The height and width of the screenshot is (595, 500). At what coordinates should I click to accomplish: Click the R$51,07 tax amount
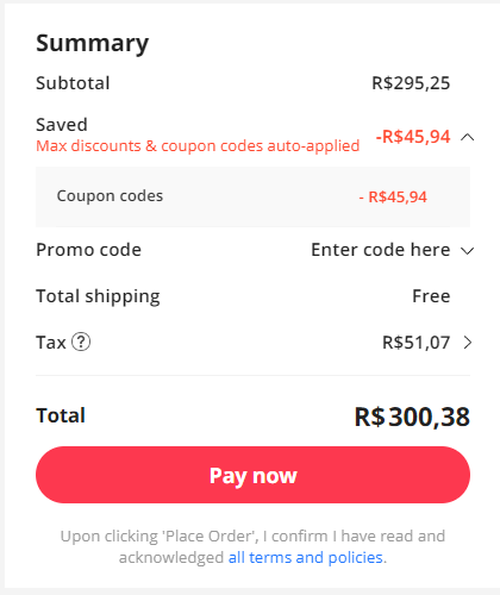pos(416,343)
